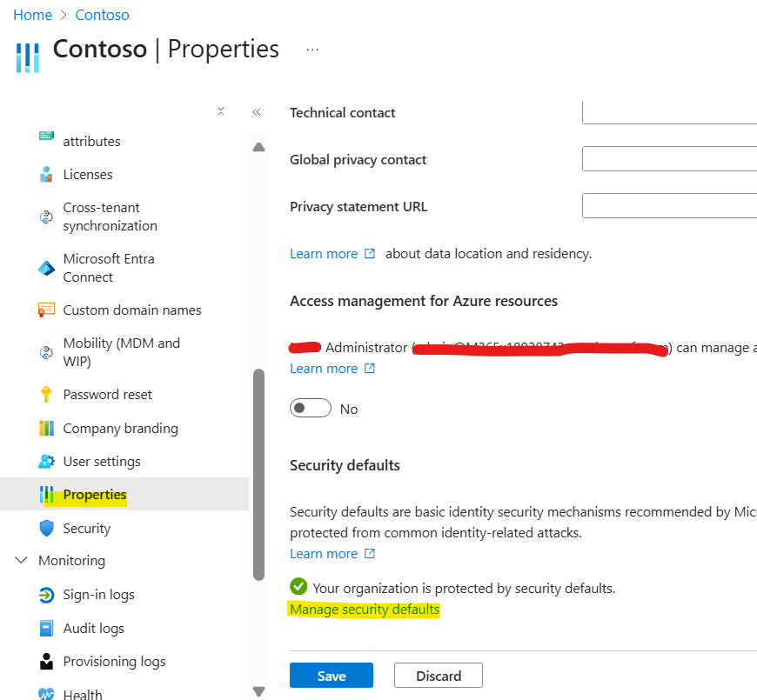
Task: Click the Audit logs icon
Action: (x=48, y=628)
